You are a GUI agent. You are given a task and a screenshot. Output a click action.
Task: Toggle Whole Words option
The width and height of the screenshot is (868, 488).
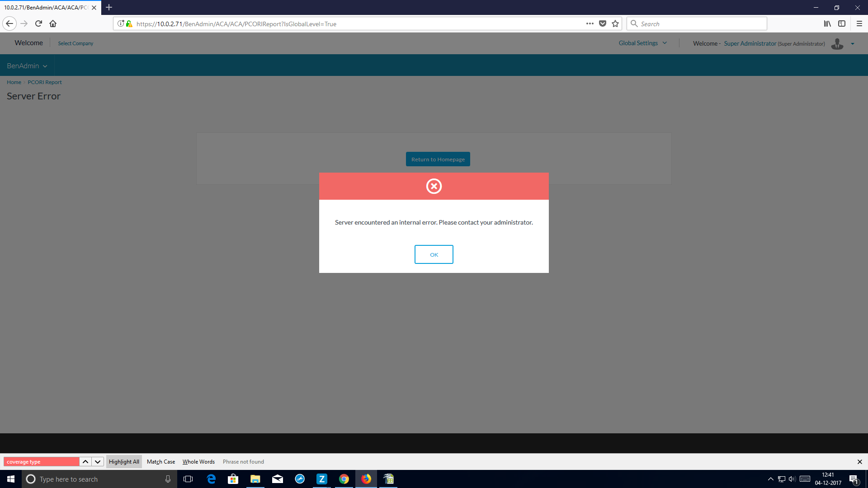(x=198, y=461)
